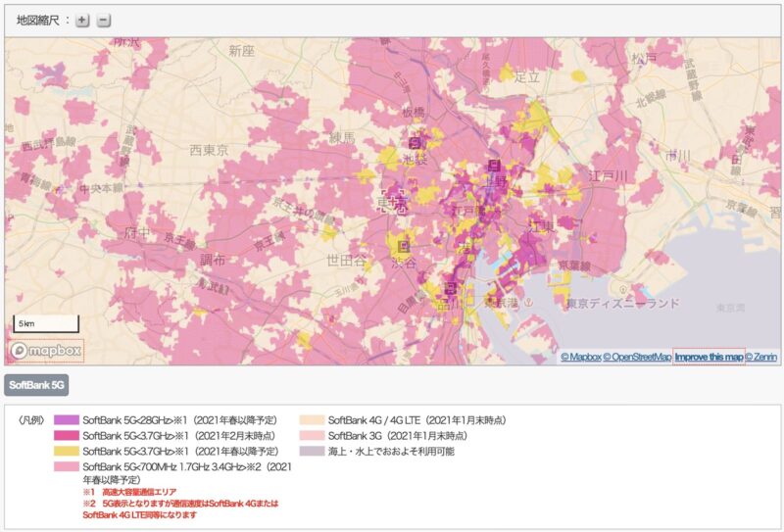Click the ※1 高速大容量通信エリア note
Image resolution: width=784 pixels, height=532 pixels.
tap(129, 492)
